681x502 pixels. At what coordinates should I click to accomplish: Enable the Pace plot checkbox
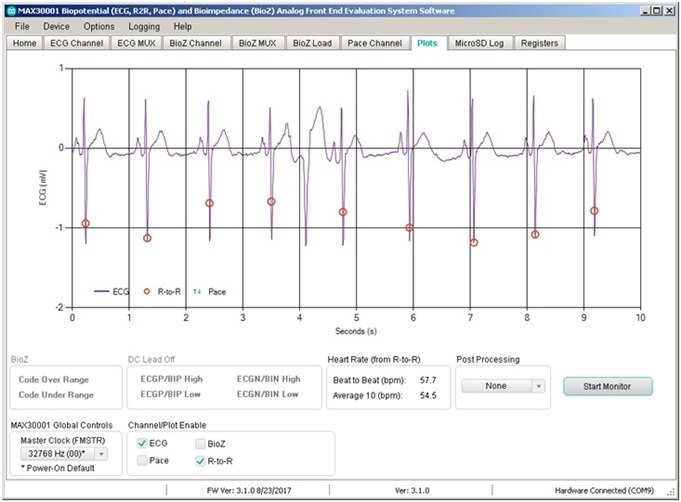click(x=142, y=460)
